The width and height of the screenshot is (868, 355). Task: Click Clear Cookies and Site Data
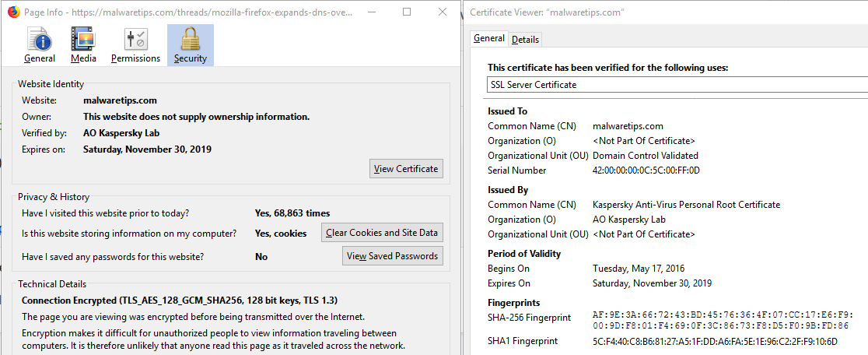[x=382, y=233]
